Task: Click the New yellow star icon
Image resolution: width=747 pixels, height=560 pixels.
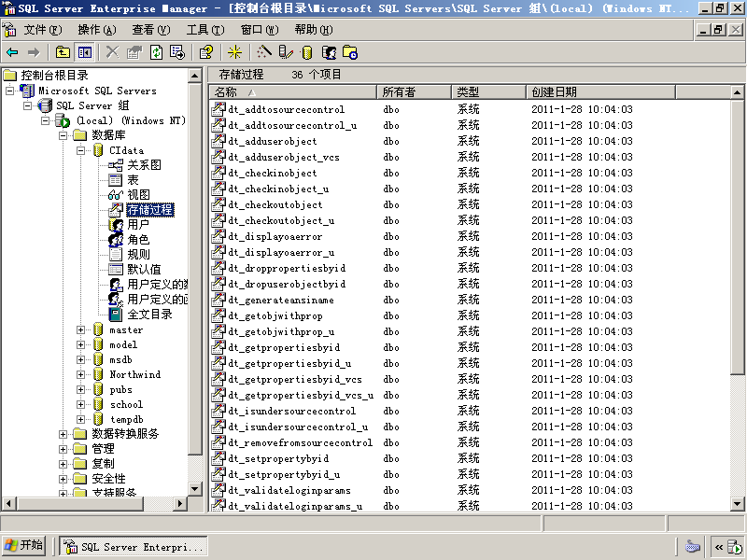Action: [x=234, y=52]
